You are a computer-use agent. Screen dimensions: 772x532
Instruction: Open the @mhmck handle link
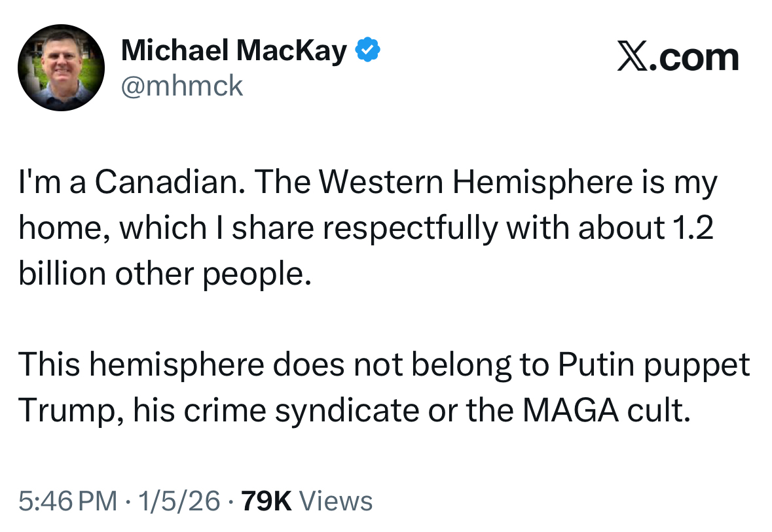tap(182, 86)
